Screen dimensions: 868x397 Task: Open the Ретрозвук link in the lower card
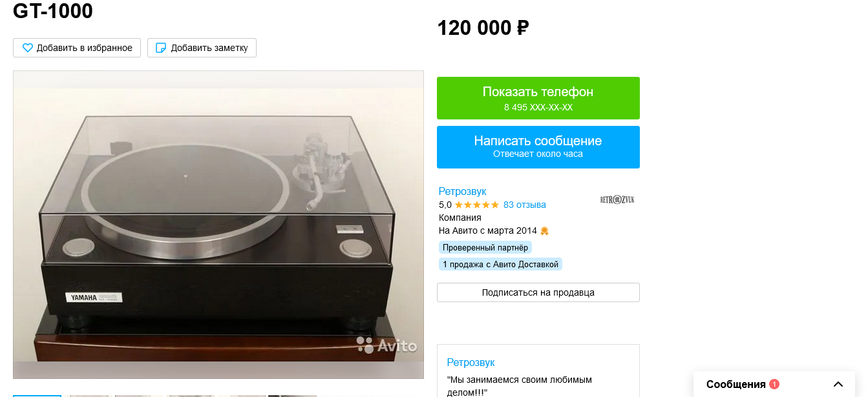(471, 362)
